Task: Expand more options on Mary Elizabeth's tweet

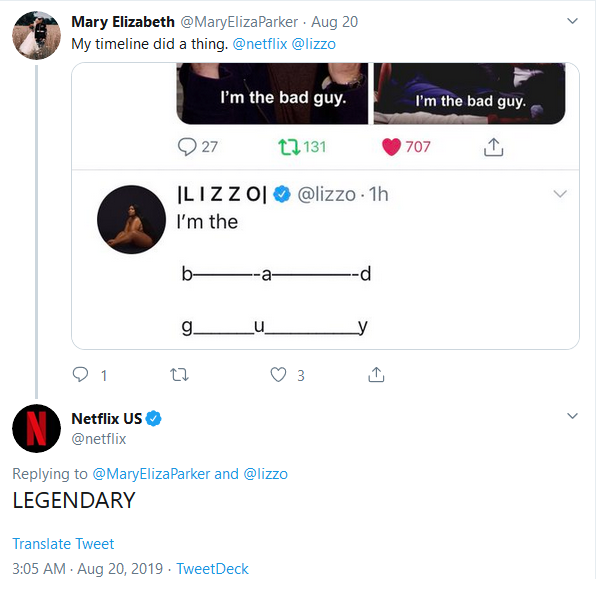Action: [573, 21]
